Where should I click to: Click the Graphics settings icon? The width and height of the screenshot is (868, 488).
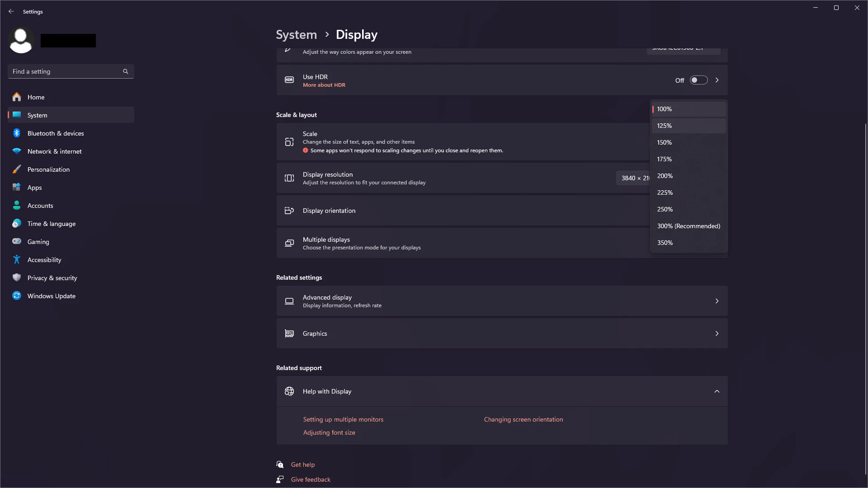pos(289,333)
